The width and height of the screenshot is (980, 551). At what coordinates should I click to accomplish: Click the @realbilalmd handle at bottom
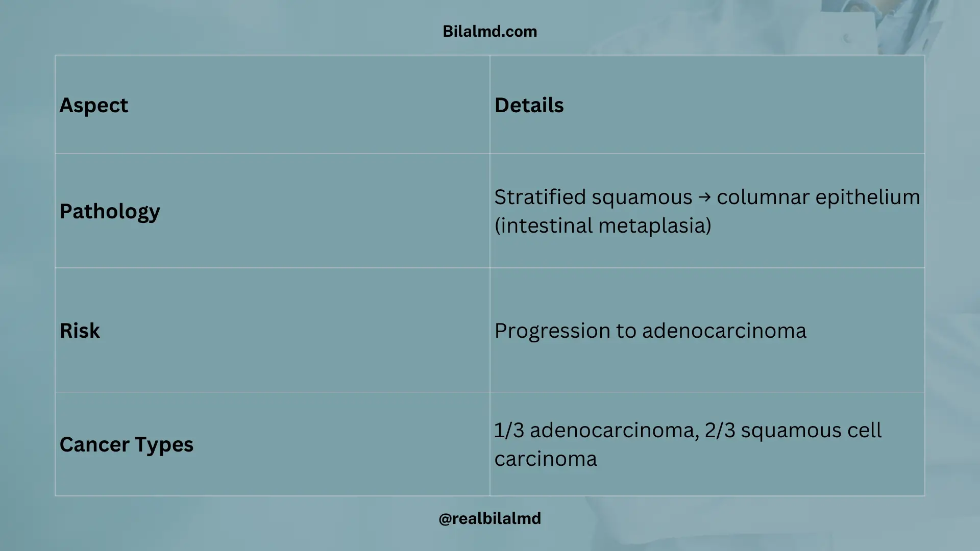(489, 518)
